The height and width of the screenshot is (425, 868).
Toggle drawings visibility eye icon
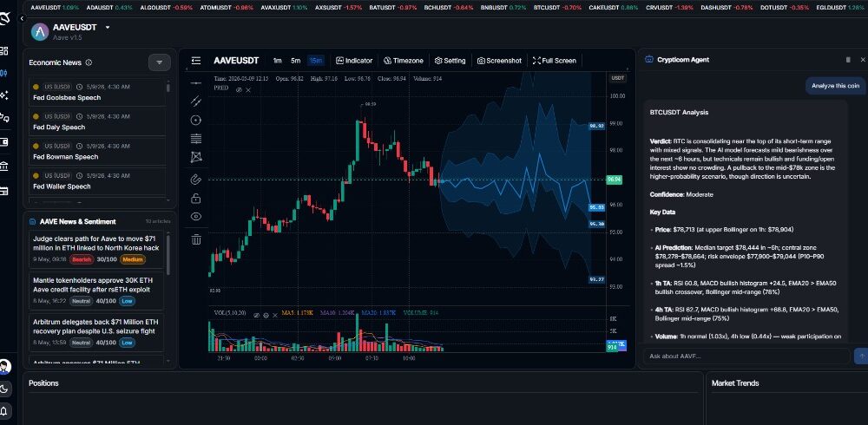(196, 216)
